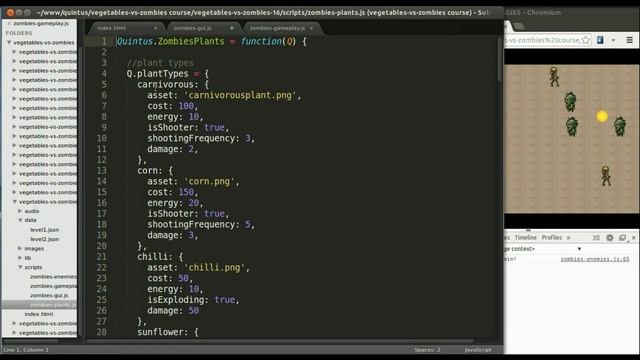Toggle the DevTools console drawer icon

pos(596,238)
